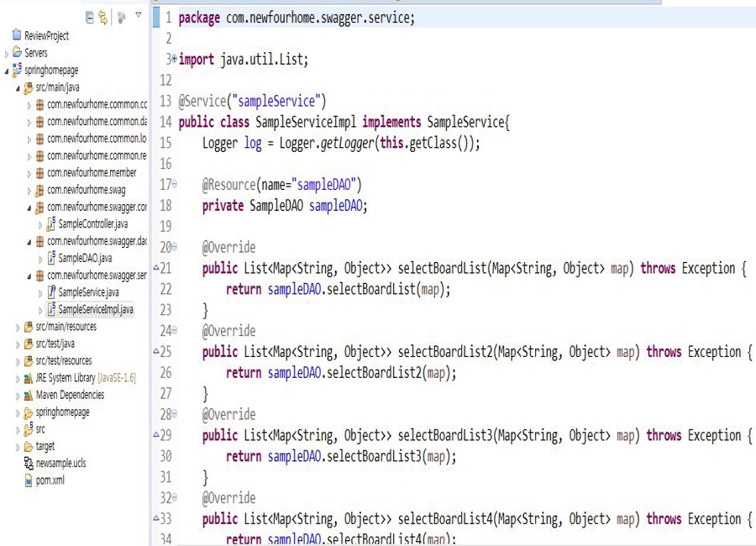
Task: Expand the folded imports at line 3
Action: click(x=175, y=58)
